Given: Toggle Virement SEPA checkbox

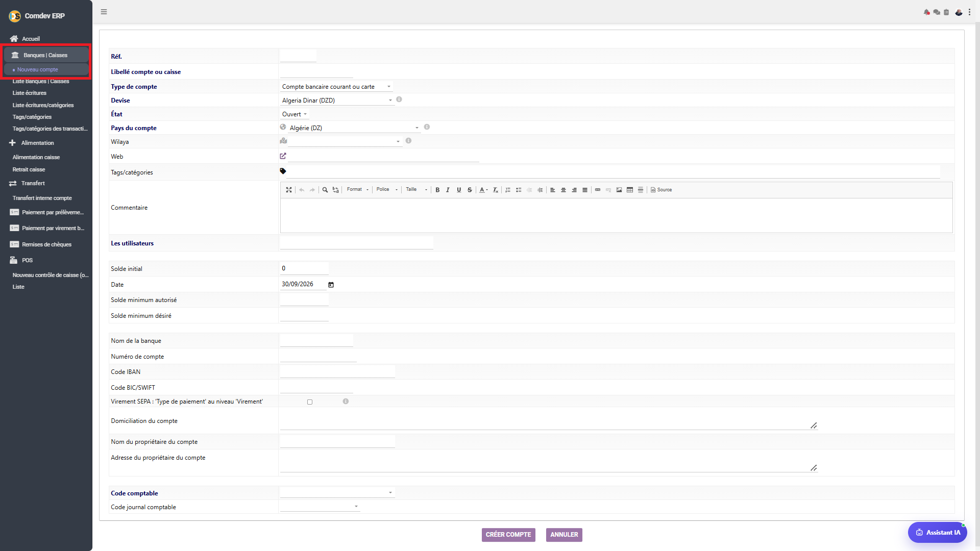Looking at the screenshot, I should pyautogui.click(x=310, y=402).
